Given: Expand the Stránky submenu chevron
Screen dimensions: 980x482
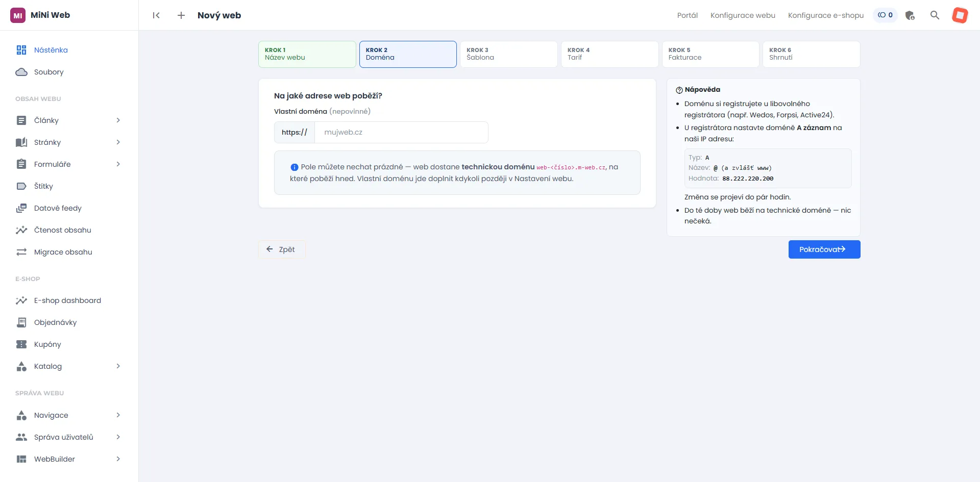Looking at the screenshot, I should (118, 142).
